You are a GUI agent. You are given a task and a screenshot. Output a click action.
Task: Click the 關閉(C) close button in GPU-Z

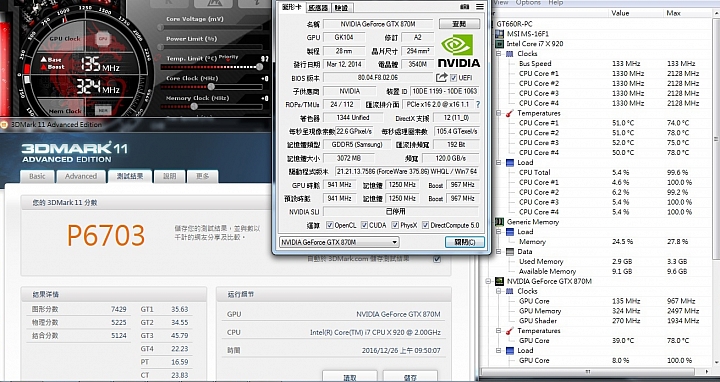(465, 242)
